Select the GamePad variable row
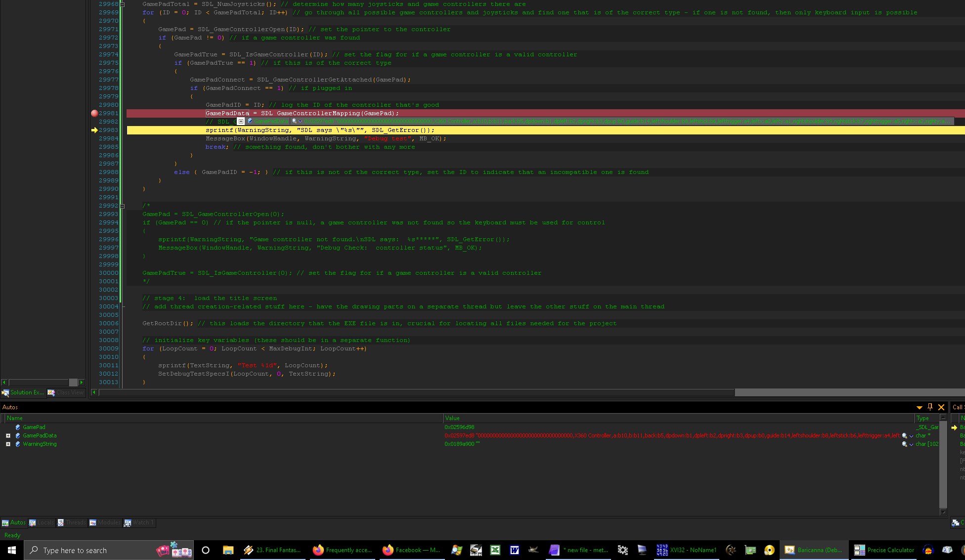Image resolution: width=965 pixels, height=560 pixels. click(x=470, y=427)
